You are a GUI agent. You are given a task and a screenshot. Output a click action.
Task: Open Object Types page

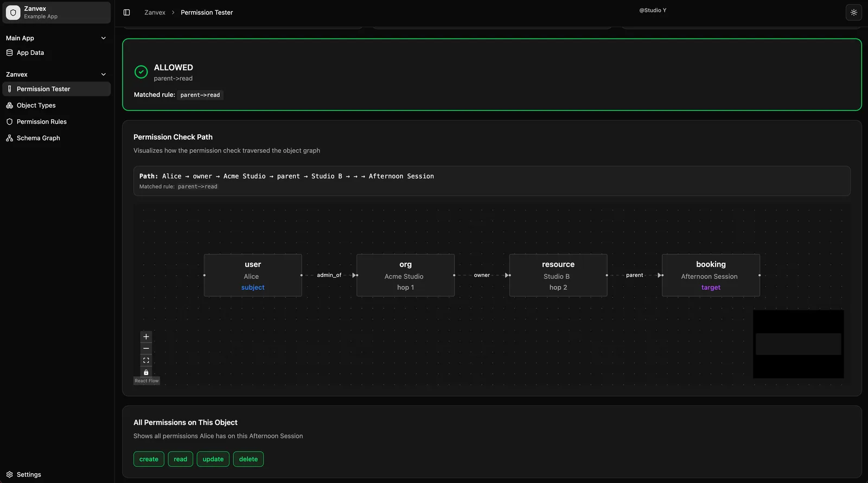56,105
